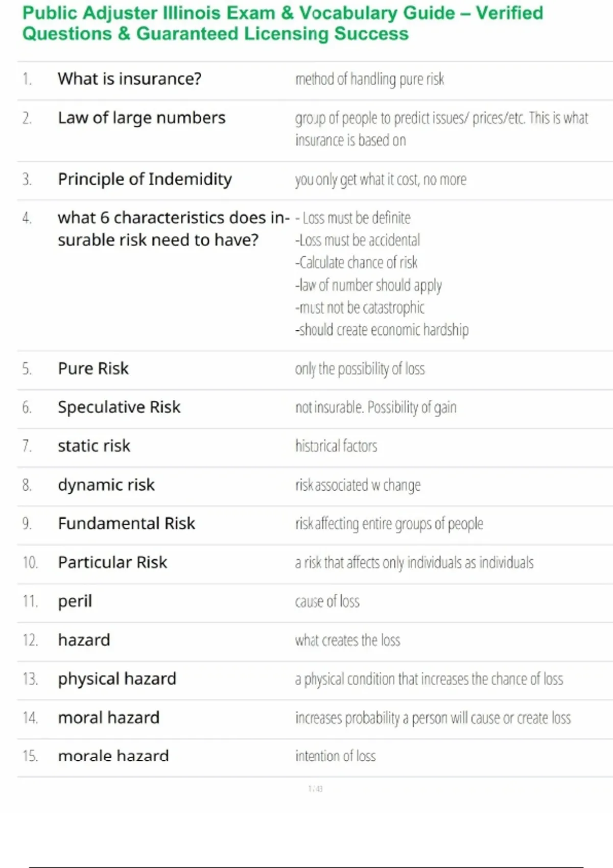The height and width of the screenshot is (868, 613).
Task: Click the 'should create economic hardship' line
Action: coord(382,330)
